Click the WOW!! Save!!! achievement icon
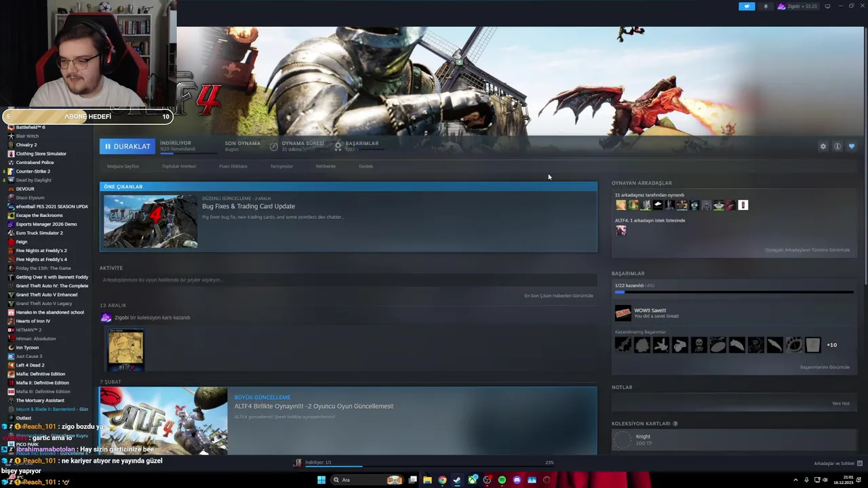 (x=623, y=313)
